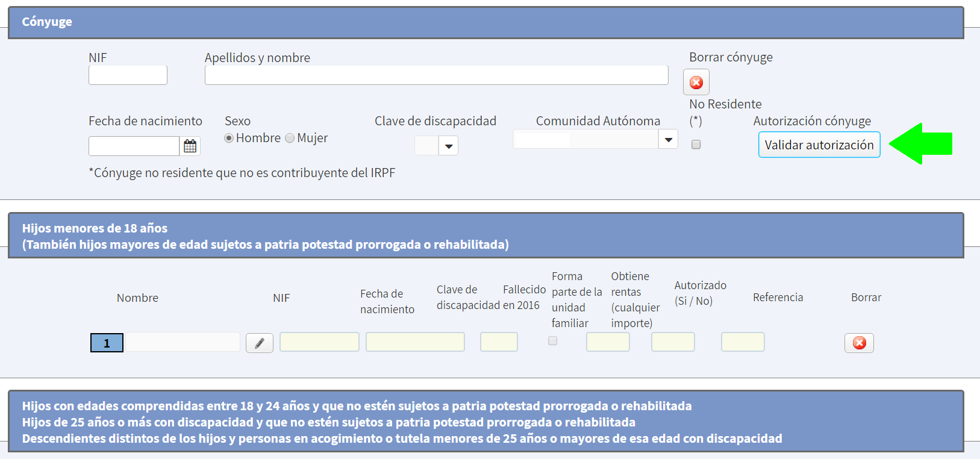Image resolution: width=980 pixels, height=459 pixels.
Task: Click child 1 Autorizado (Si / No) field
Action: pos(743,342)
